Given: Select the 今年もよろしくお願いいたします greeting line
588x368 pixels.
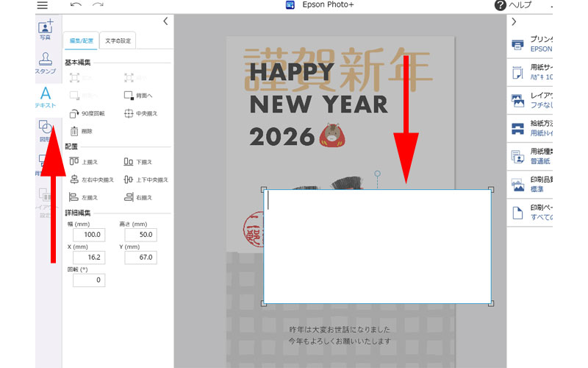Looking at the screenshot, I should coord(340,342).
